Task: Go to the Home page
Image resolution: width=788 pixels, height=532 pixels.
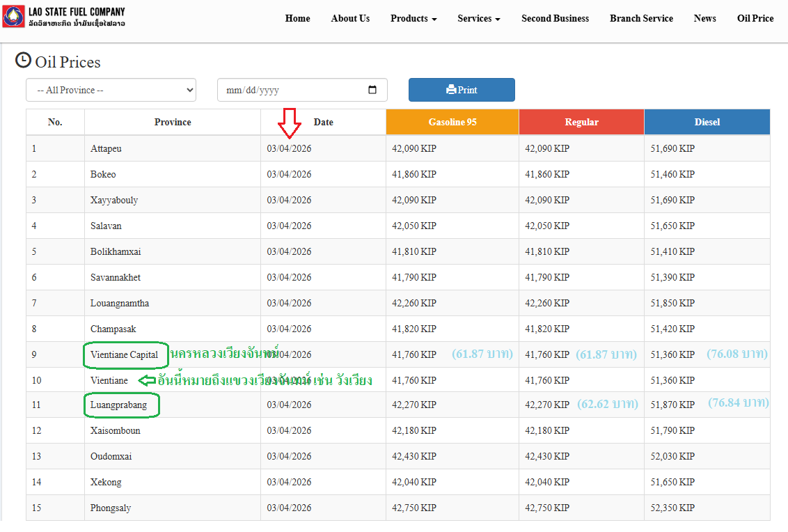Action: tap(297, 19)
